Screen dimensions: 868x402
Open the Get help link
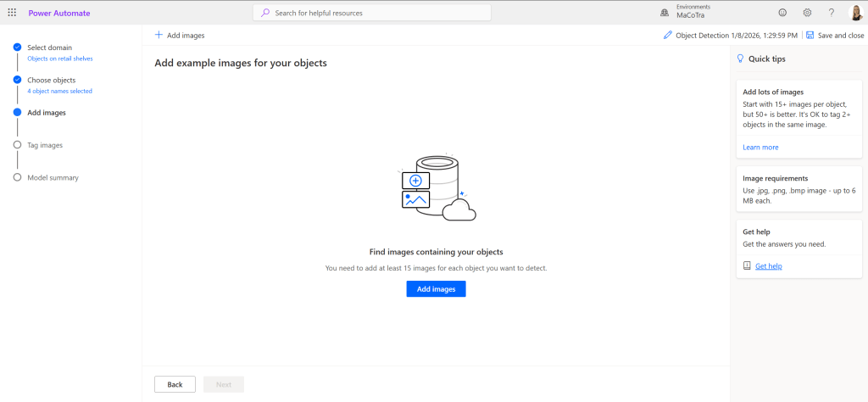[768, 266]
